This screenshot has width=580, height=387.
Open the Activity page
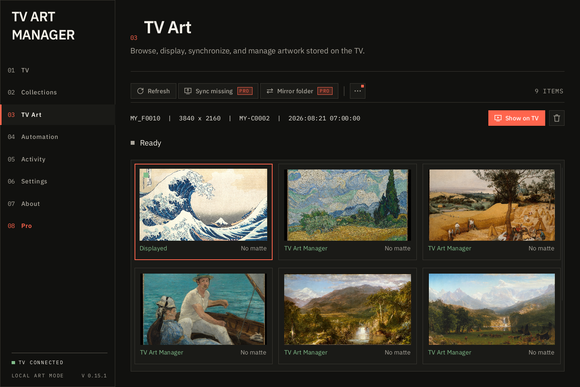pyautogui.click(x=57, y=159)
